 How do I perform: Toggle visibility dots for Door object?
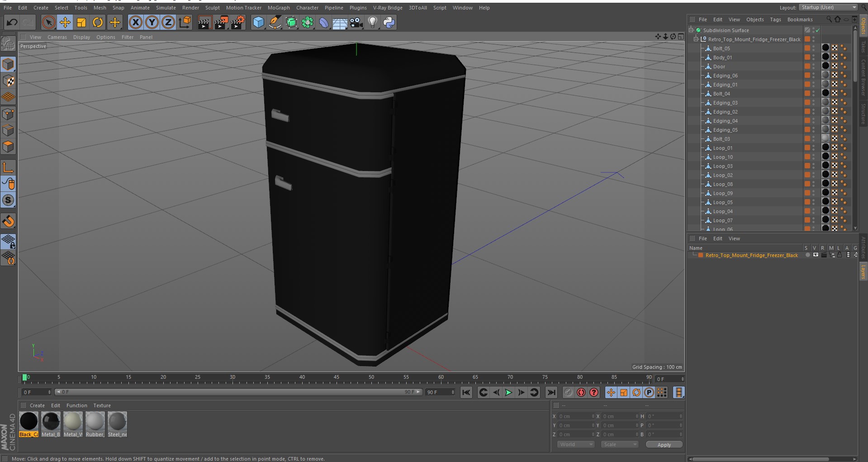coord(813,67)
